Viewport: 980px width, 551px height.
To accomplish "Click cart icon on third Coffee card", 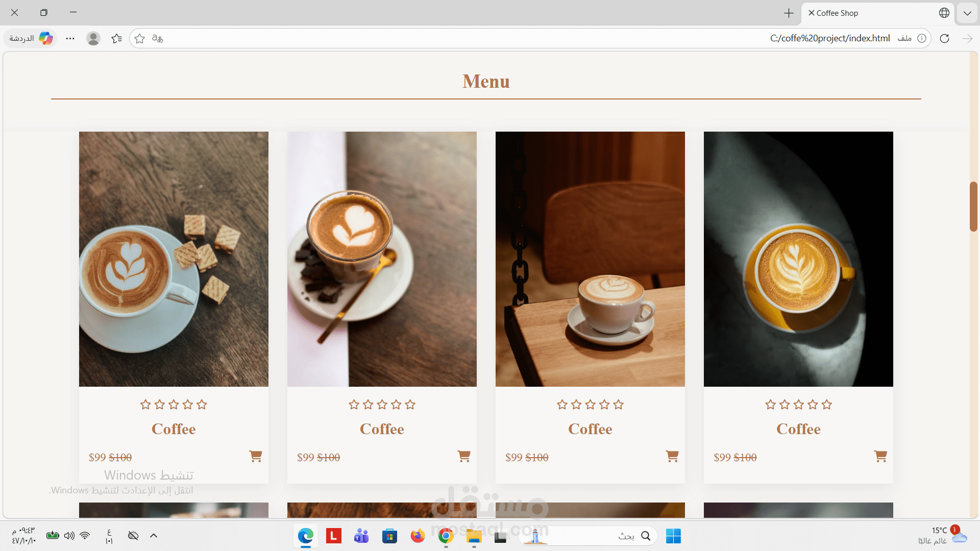I will pyautogui.click(x=672, y=456).
